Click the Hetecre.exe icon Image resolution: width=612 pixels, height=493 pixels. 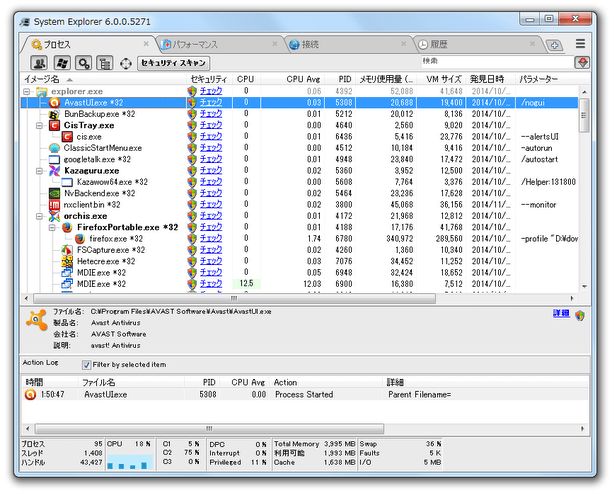(67, 261)
